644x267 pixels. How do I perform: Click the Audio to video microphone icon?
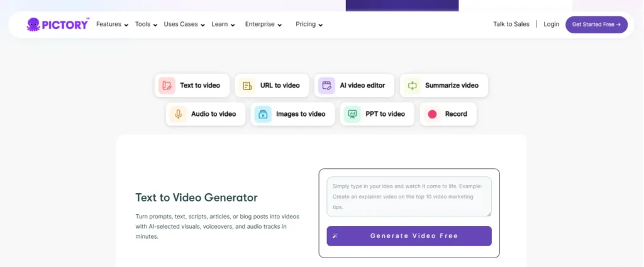tap(178, 114)
